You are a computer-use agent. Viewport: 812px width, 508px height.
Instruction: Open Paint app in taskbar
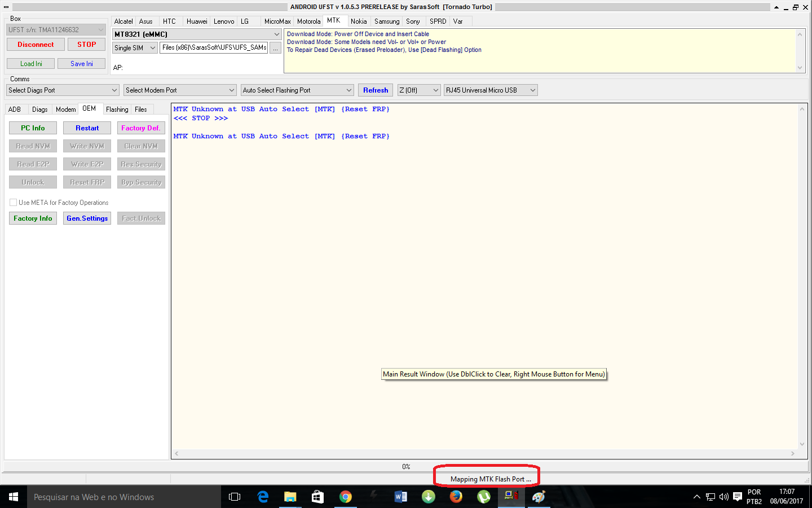pyautogui.click(x=539, y=497)
